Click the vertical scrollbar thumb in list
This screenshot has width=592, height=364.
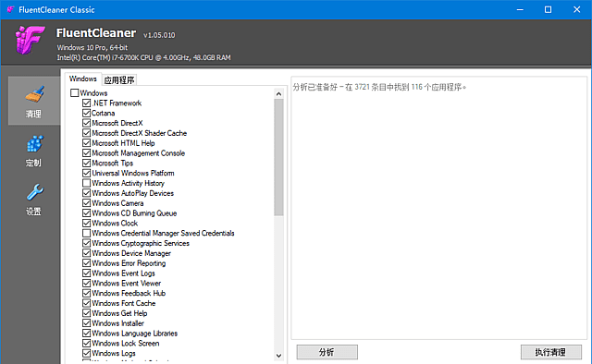pos(278,157)
